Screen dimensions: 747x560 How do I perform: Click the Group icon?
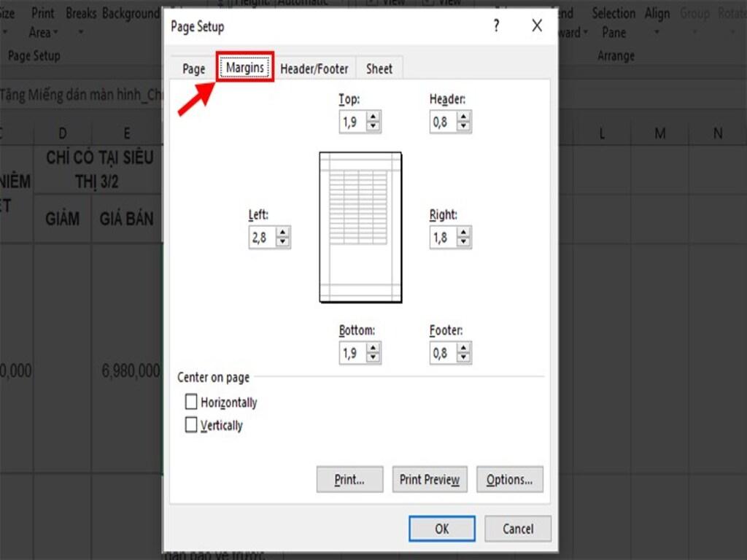tap(694, 13)
